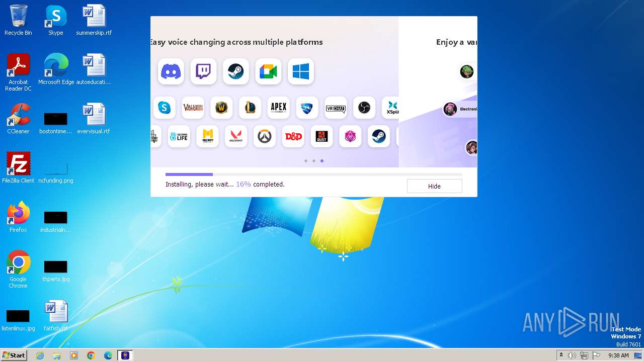Viewport: 644px width, 362px height.
Task: Click the installation progress bar
Action: click(313, 174)
